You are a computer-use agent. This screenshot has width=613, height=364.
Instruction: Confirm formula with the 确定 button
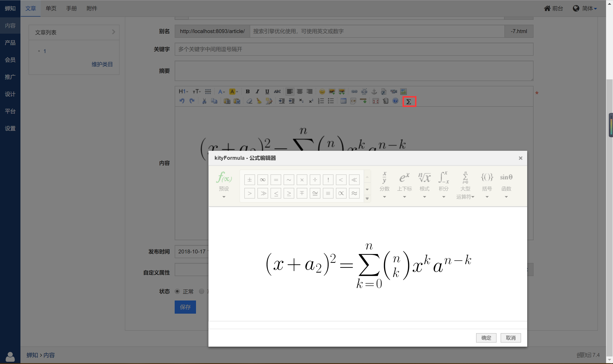(x=486, y=338)
